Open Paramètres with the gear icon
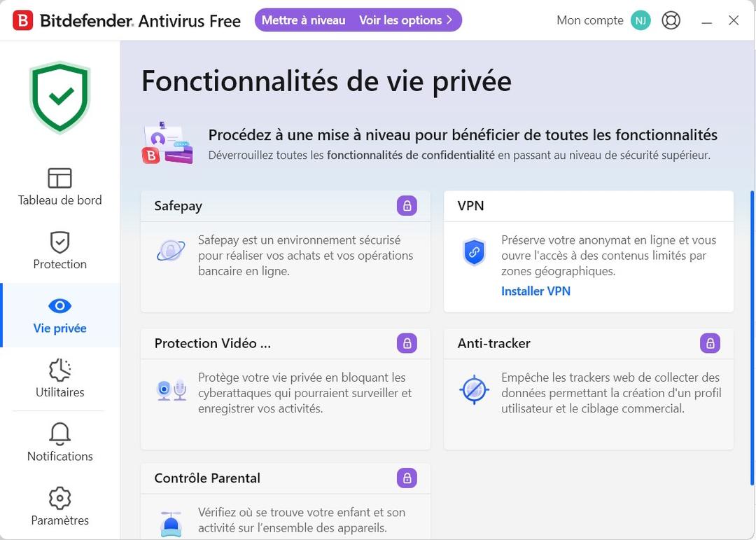The image size is (756, 540). point(59,498)
